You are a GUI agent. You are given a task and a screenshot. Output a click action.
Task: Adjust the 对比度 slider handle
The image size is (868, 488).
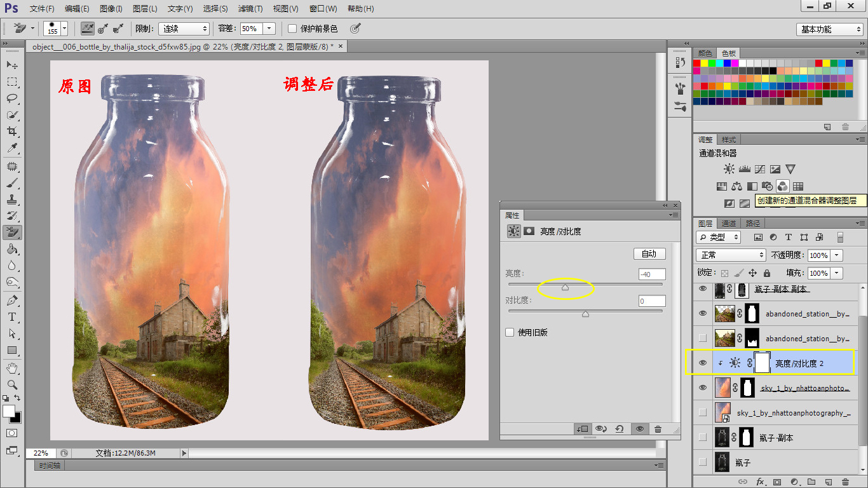click(x=585, y=314)
